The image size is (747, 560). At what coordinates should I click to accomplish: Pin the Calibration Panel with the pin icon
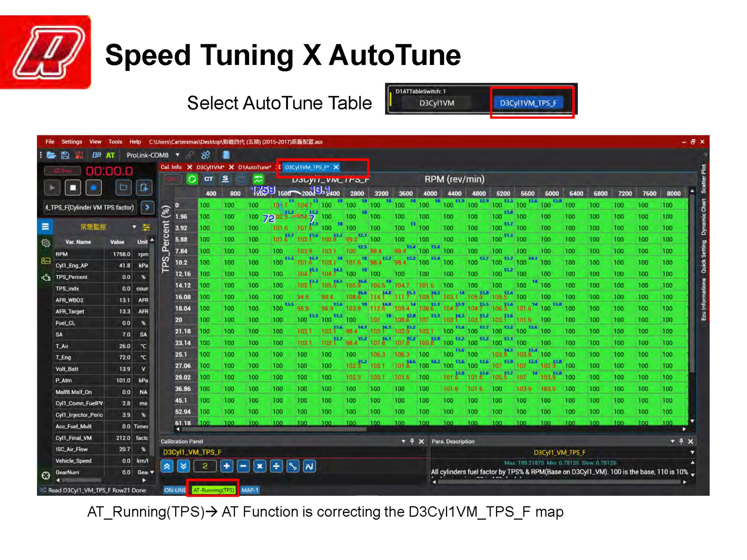(412, 441)
